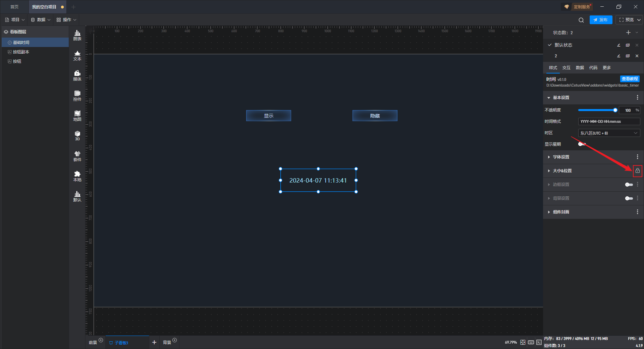Screen dimensions: 644x349
Task: Open the 地图 map components icon
Action: pos(77,116)
